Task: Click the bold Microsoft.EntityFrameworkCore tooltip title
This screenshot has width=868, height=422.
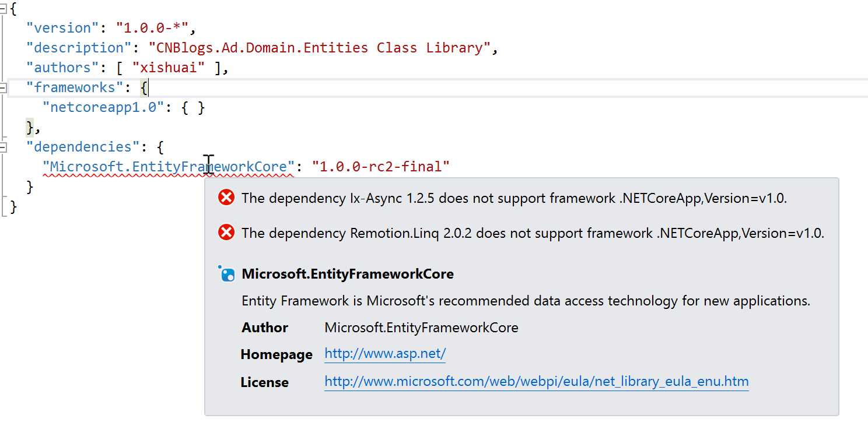Action: (348, 274)
